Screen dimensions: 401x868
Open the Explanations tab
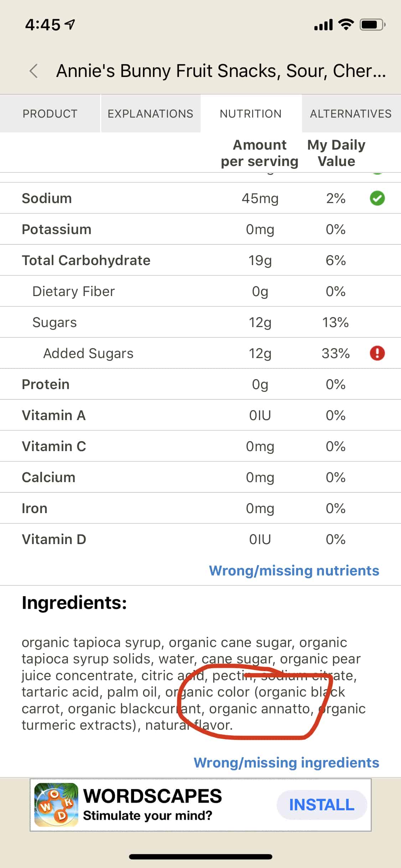click(150, 114)
